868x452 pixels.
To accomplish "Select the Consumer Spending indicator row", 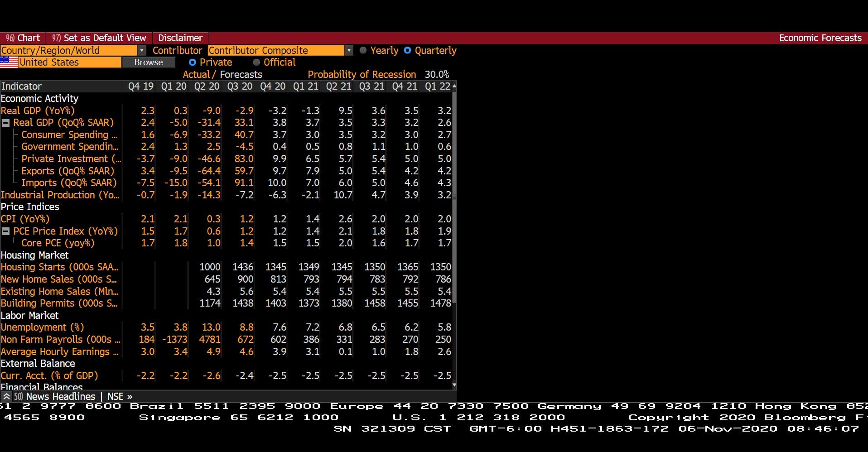I will click(69, 135).
